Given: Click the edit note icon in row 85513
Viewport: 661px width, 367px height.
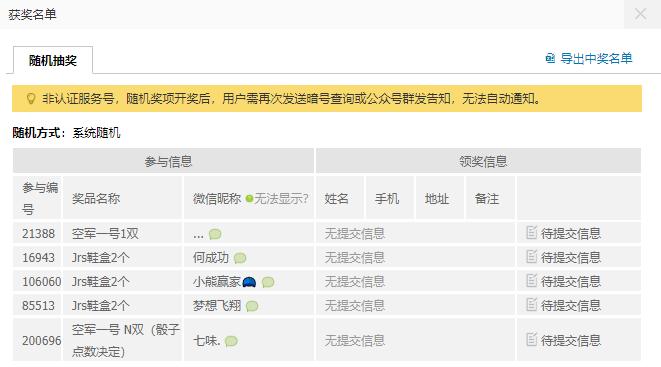Looking at the screenshot, I should point(532,304).
